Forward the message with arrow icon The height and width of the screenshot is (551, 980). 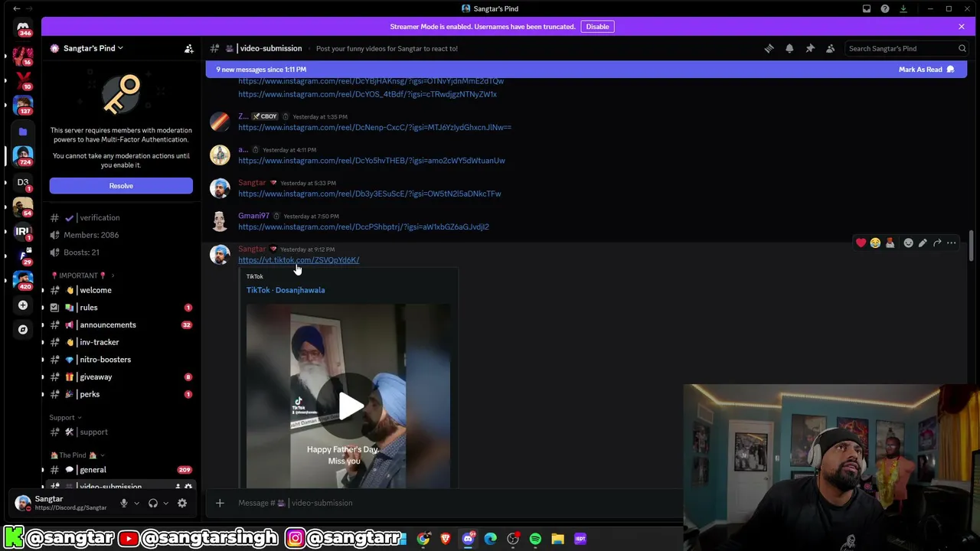click(937, 243)
